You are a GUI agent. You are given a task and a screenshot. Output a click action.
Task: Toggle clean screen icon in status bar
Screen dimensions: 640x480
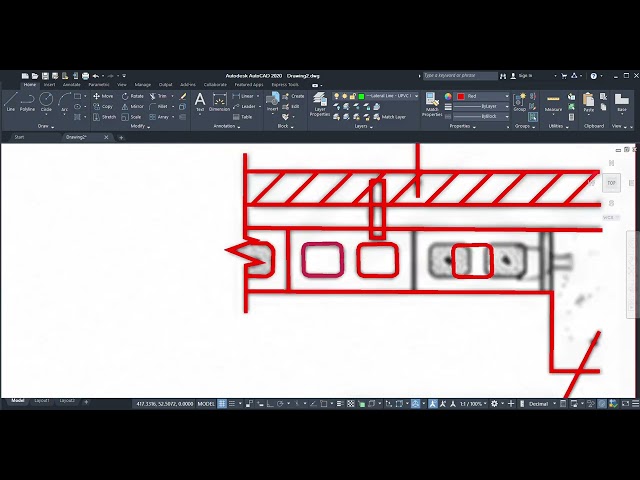[x=625, y=404]
